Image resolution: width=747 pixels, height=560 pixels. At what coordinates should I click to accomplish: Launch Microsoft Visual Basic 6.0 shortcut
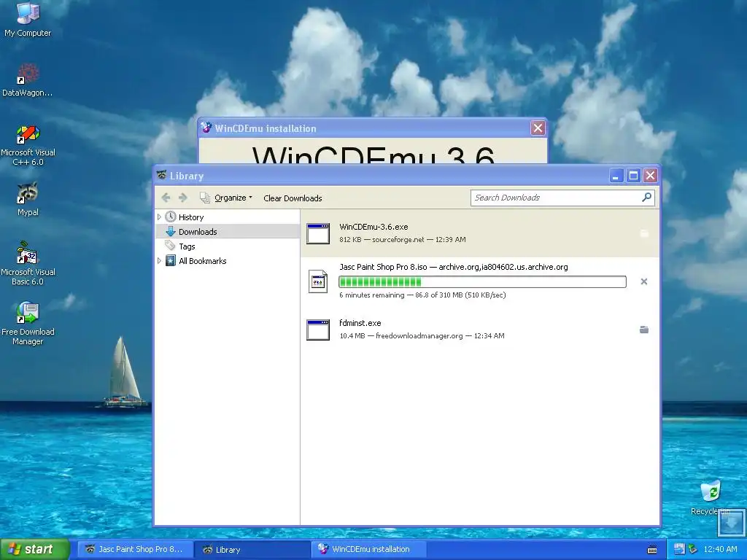(28, 263)
